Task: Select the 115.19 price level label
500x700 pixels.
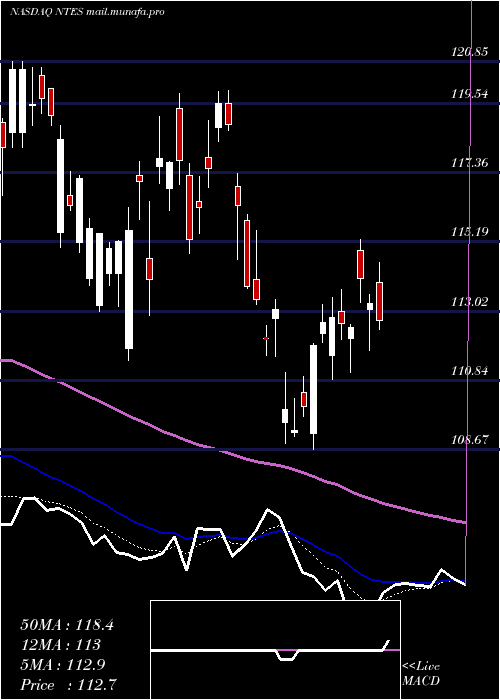Action: [470, 232]
